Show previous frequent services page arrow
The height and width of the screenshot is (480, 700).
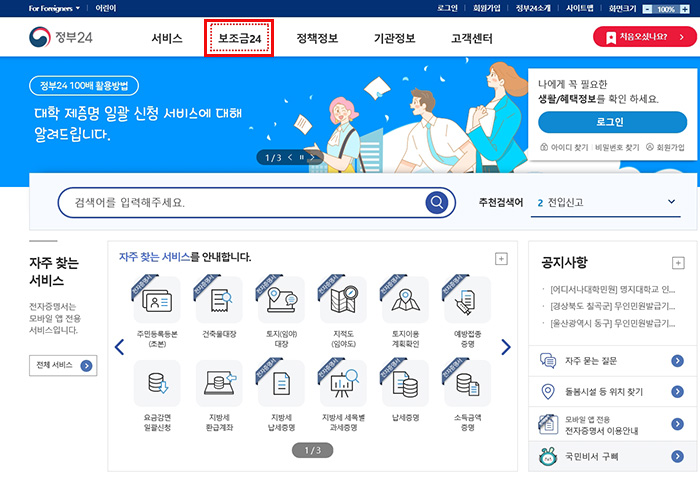[x=119, y=347]
